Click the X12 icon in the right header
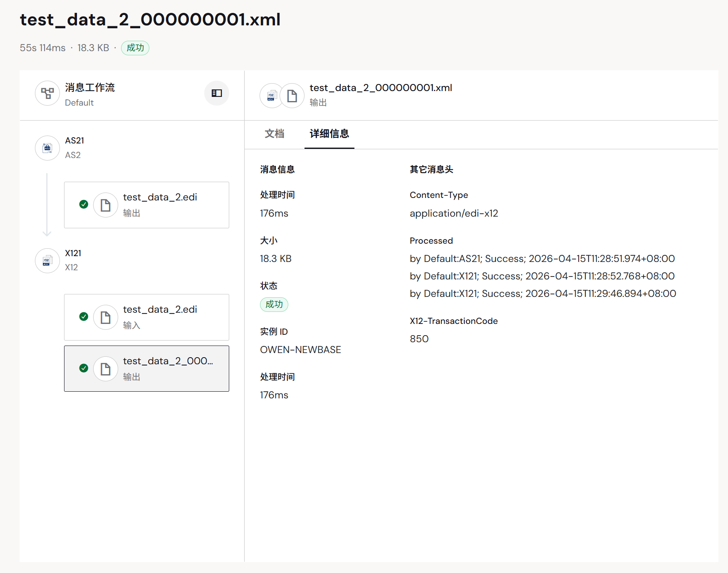The width and height of the screenshot is (728, 573). pyautogui.click(x=271, y=96)
